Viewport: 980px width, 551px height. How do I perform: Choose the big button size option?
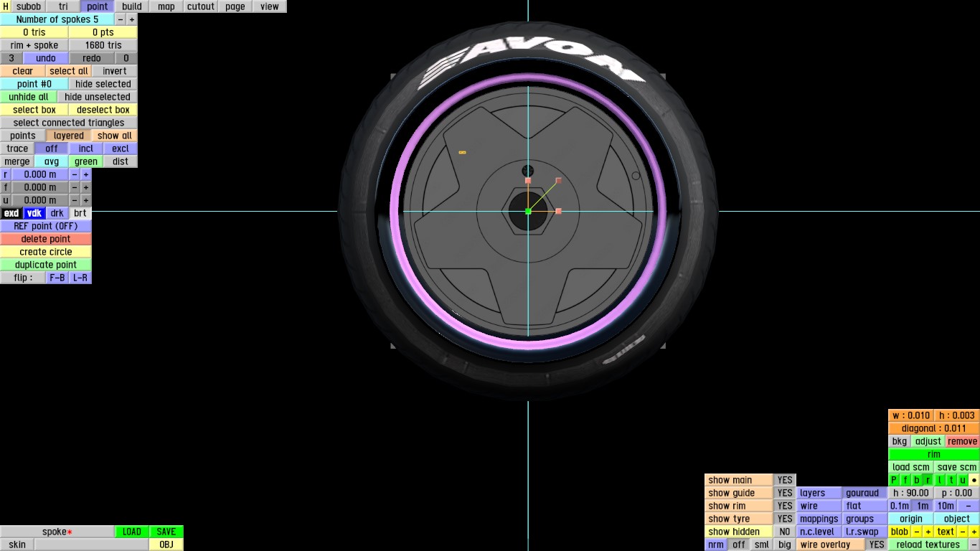pos(785,545)
